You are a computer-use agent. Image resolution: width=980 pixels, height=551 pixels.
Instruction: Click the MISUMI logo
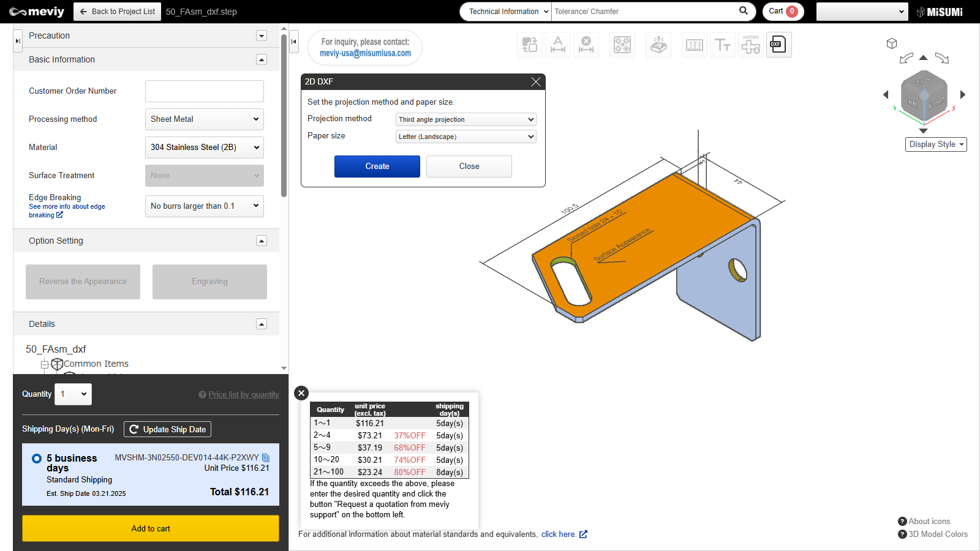[940, 12]
